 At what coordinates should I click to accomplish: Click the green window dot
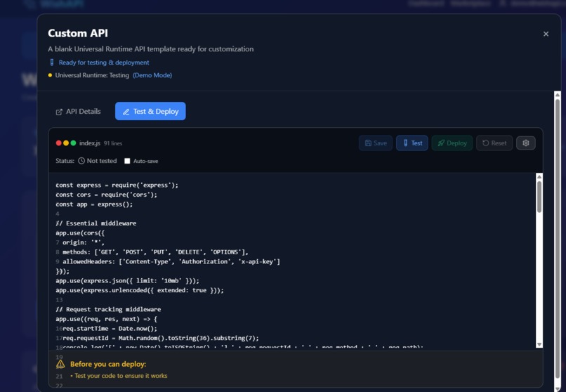pos(73,143)
